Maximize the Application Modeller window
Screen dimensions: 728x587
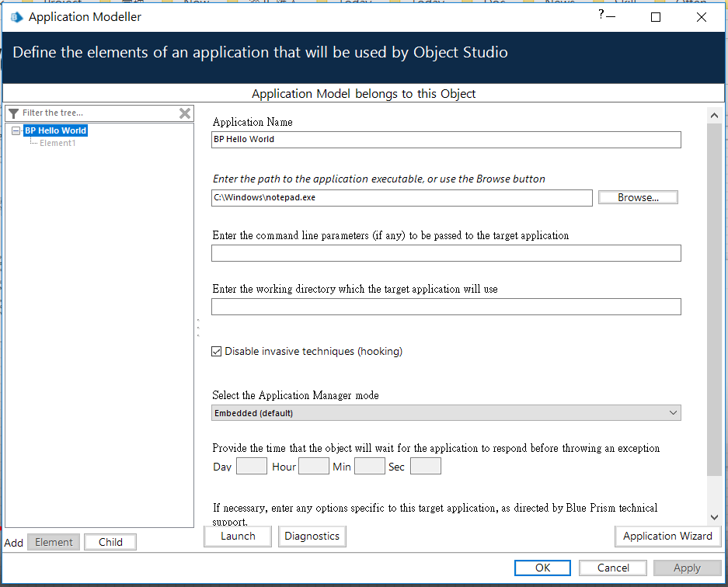point(656,17)
